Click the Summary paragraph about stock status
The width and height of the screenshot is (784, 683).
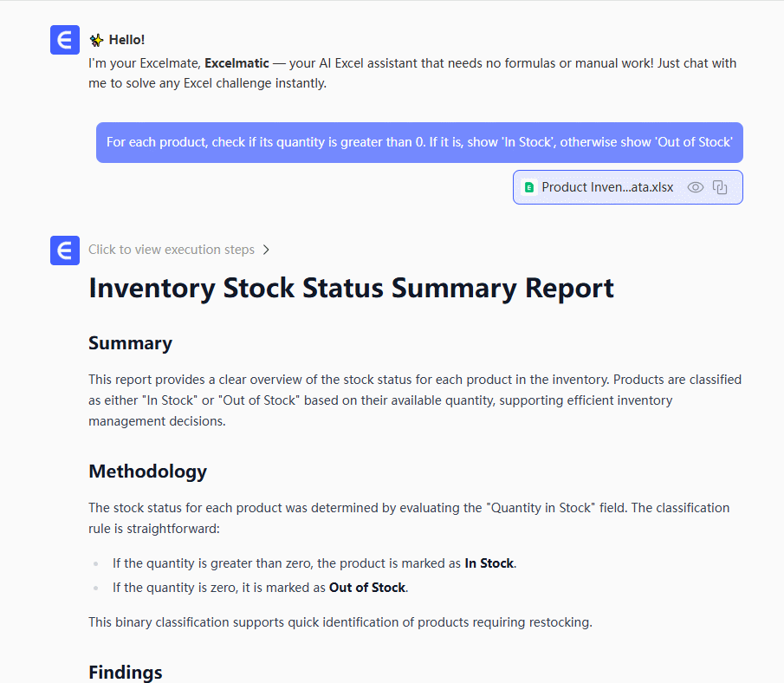[414, 400]
